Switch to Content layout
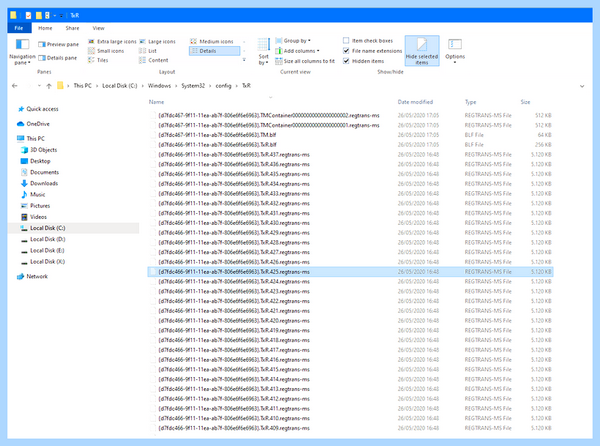The width and height of the screenshot is (600, 446). pyautogui.click(x=153, y=60)
